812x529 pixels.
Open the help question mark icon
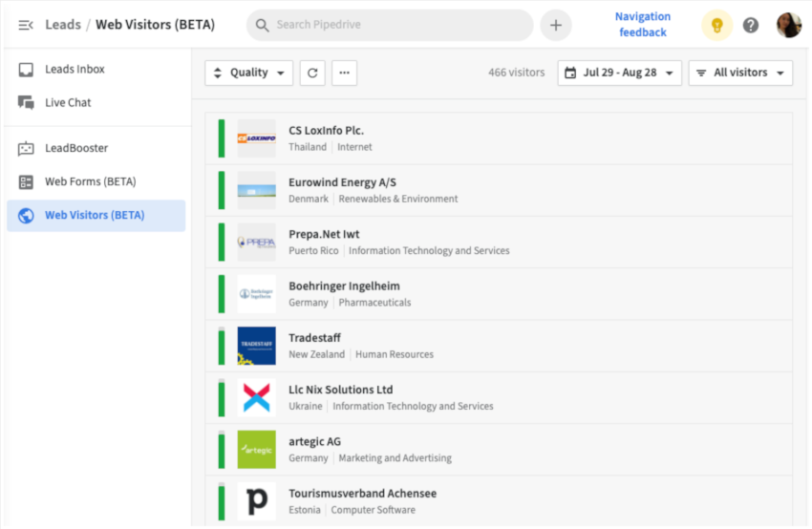(x=750, y=25)
